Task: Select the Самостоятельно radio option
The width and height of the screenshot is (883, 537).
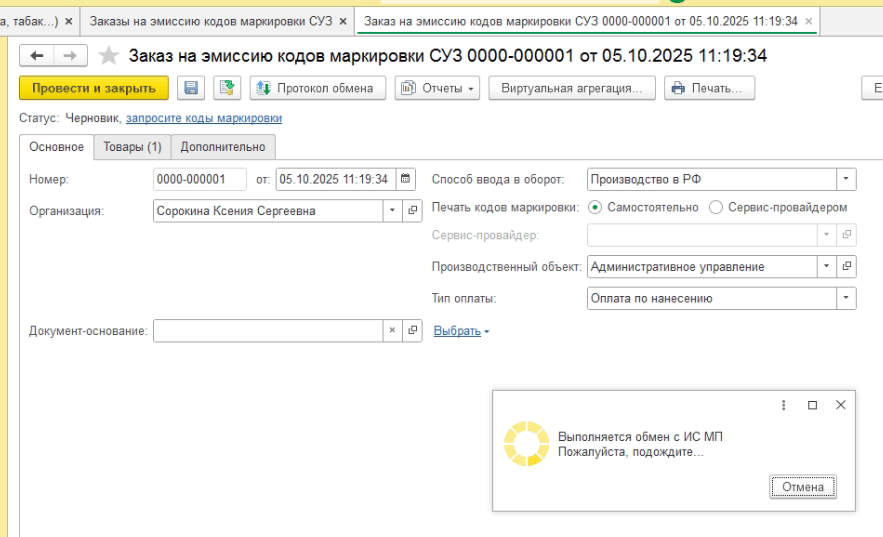Action: (596, 207)
